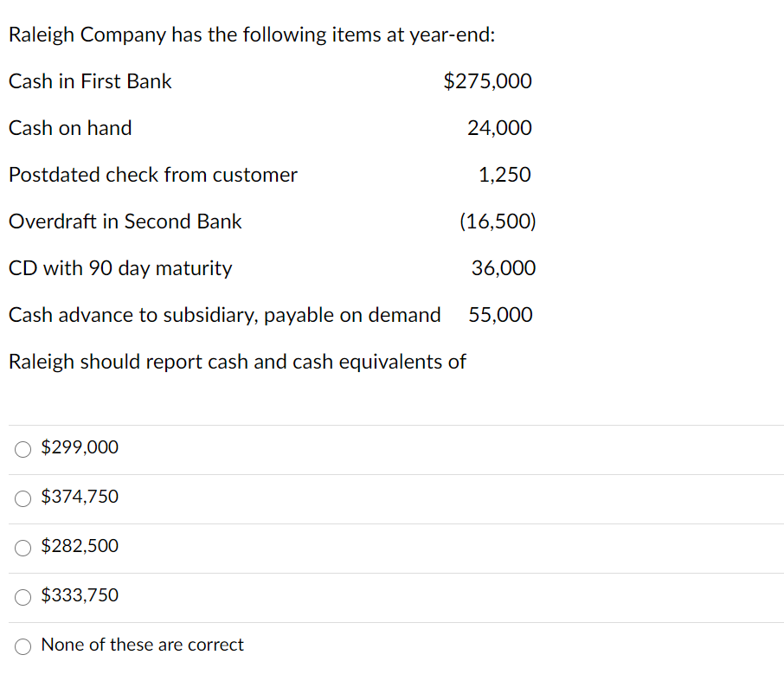Click the Cash advance to subsidiary label
784x687 pixels.
(225, 315)
